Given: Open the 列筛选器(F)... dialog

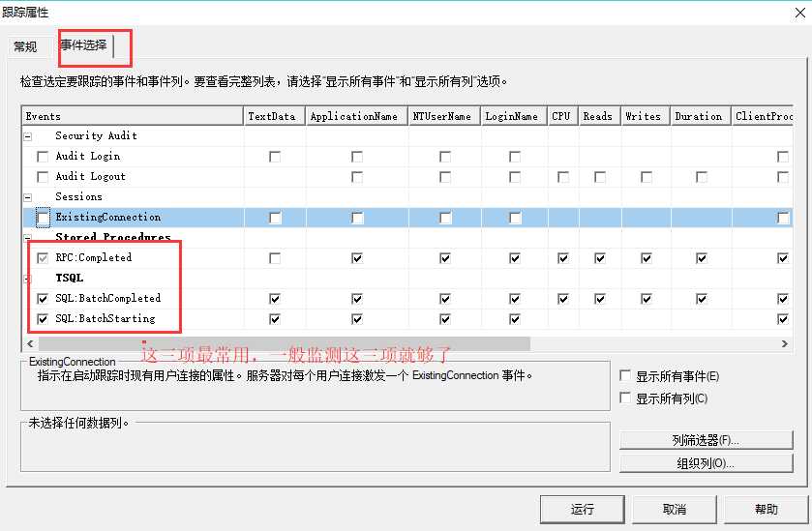Looking at the screenshot, I should coord(706,440).
